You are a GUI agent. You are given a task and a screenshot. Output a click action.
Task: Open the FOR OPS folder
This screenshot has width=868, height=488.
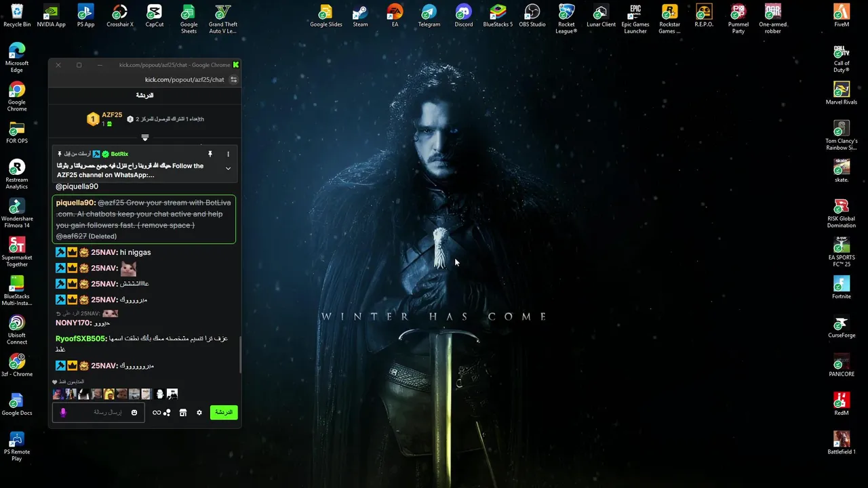17,132
